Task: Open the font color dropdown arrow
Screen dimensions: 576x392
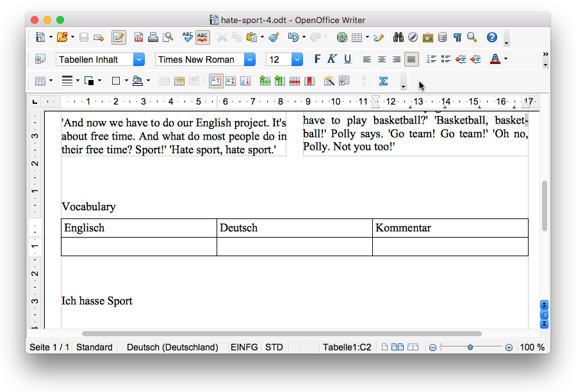Action: (506, 59)
